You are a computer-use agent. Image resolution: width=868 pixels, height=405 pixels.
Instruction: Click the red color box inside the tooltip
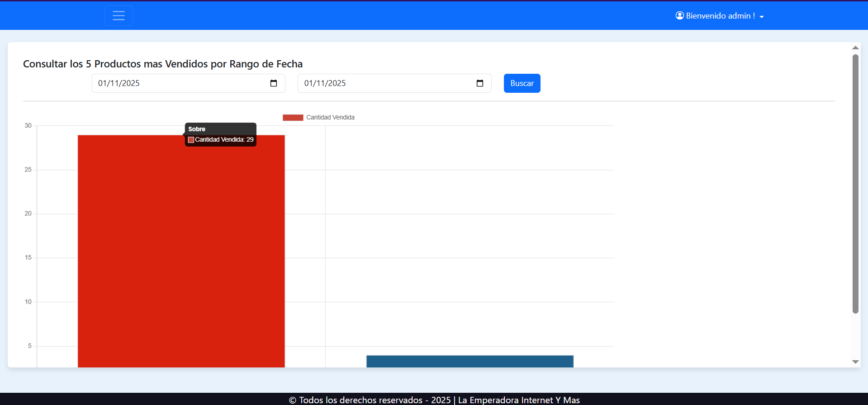pyautogui.click(x=191, y=140)
